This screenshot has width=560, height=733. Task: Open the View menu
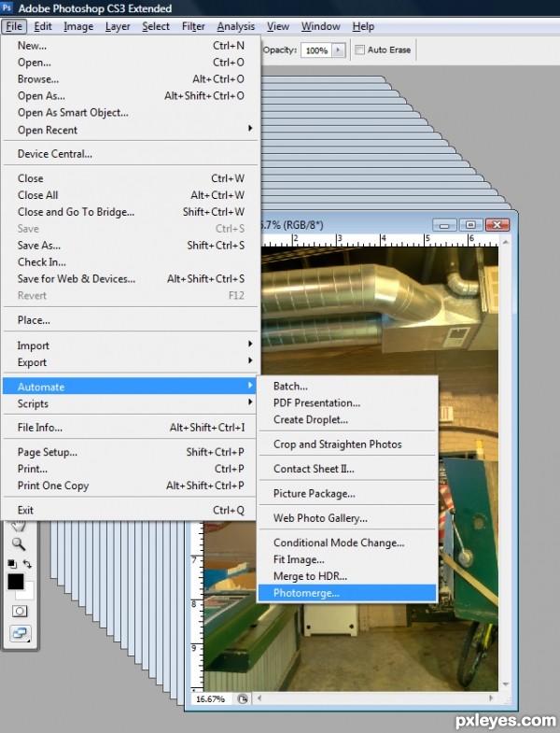[277, 26]
